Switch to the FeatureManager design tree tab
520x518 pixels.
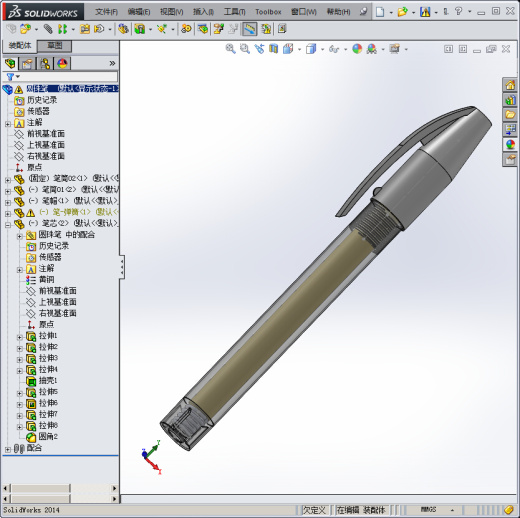click(10, 63)
